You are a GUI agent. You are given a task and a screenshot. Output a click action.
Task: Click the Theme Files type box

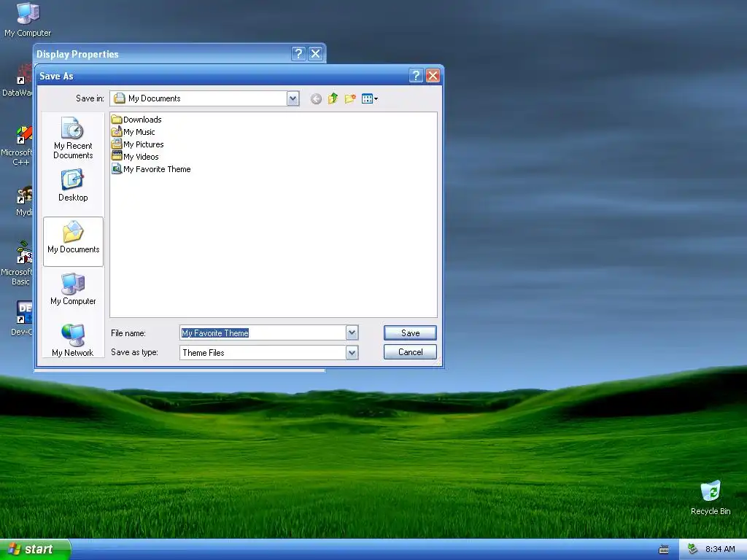click(263, 353)
